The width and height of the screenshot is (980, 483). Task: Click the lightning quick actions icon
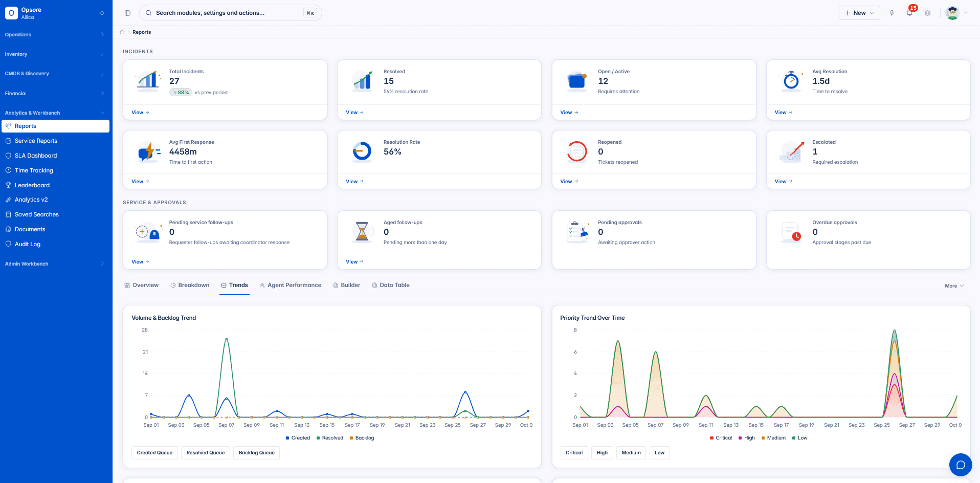(x=892, y=13)
